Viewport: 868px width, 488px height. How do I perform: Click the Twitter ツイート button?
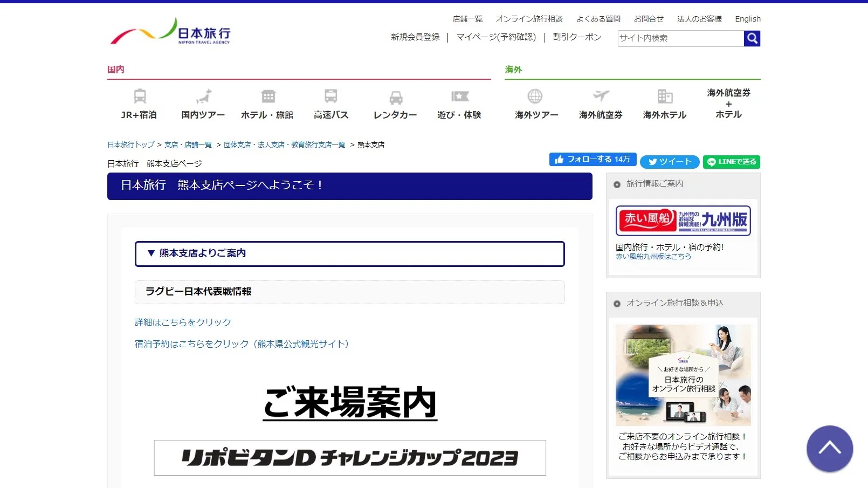pos(670,162)
